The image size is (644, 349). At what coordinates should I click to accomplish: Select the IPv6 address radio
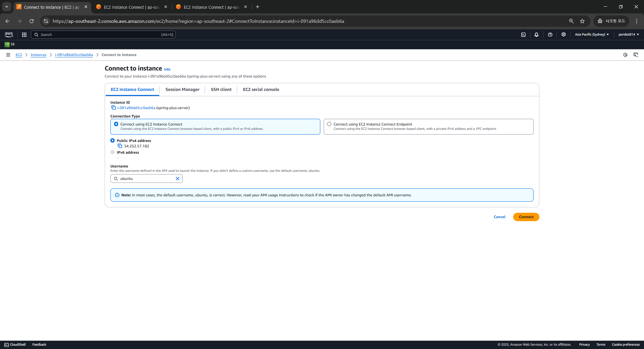tap(112, 152)
